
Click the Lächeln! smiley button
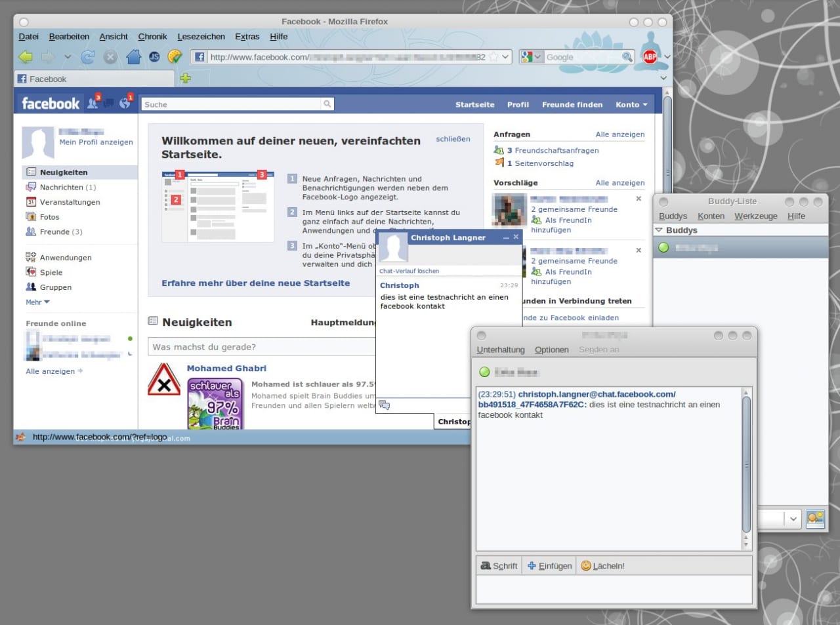coord(602,566)
